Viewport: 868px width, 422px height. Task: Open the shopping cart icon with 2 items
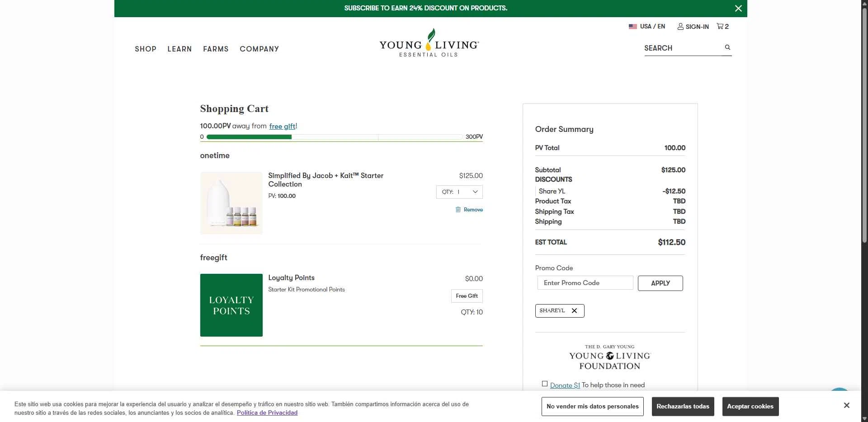point(722,26)
